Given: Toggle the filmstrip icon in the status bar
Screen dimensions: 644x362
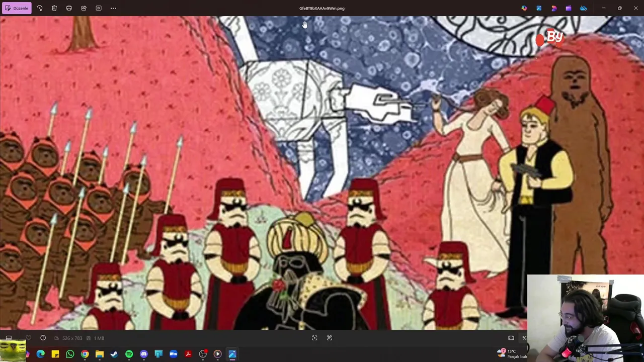Looking at the screenshot, I should [9, 338].
